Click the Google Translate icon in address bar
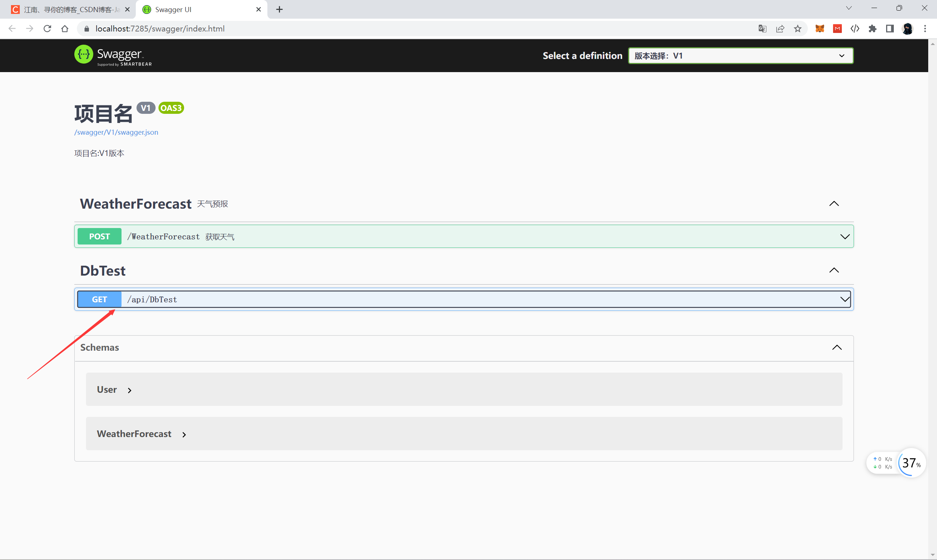 click(762, 29)
